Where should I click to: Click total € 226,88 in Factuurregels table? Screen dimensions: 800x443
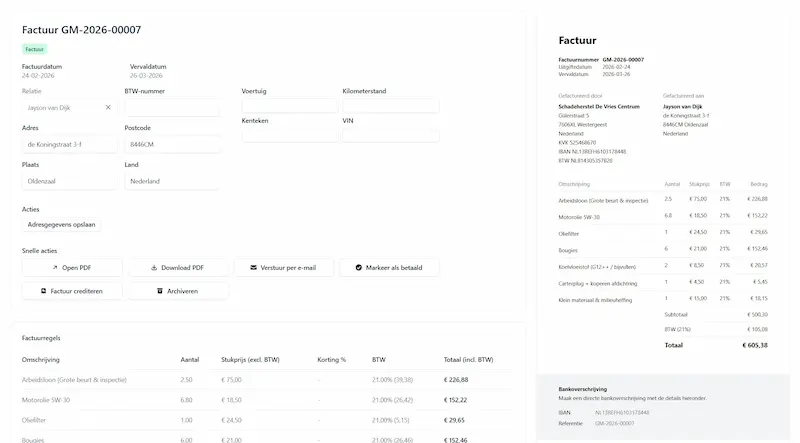tap(456, 380)
